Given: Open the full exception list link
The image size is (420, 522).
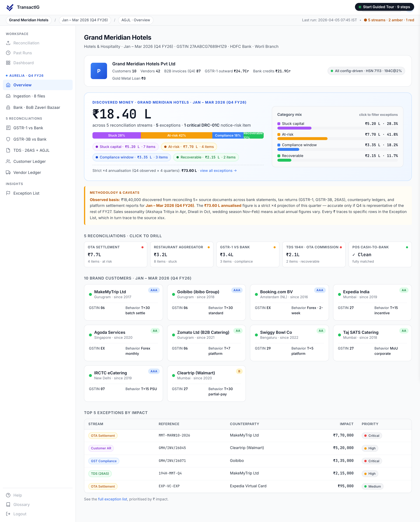Looking at the screenshot, I should pyautogui.click(x=113, y=499).
